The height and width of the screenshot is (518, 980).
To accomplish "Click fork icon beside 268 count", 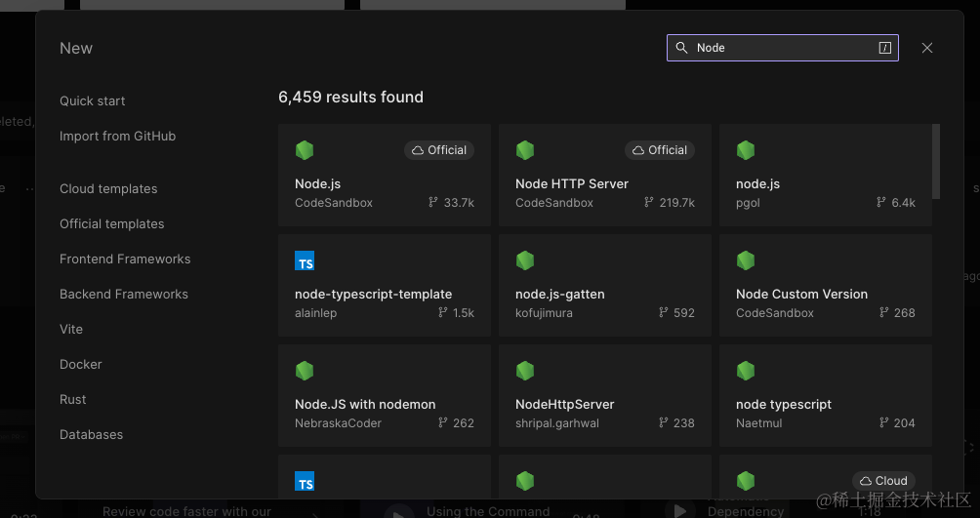I will coord(883,312).
